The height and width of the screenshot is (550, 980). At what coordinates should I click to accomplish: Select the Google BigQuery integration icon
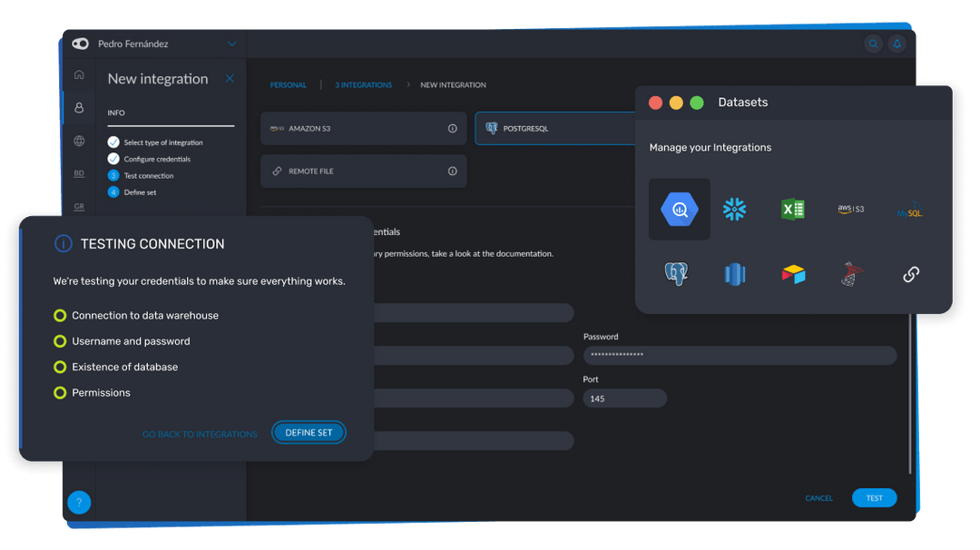click(679, 210)
